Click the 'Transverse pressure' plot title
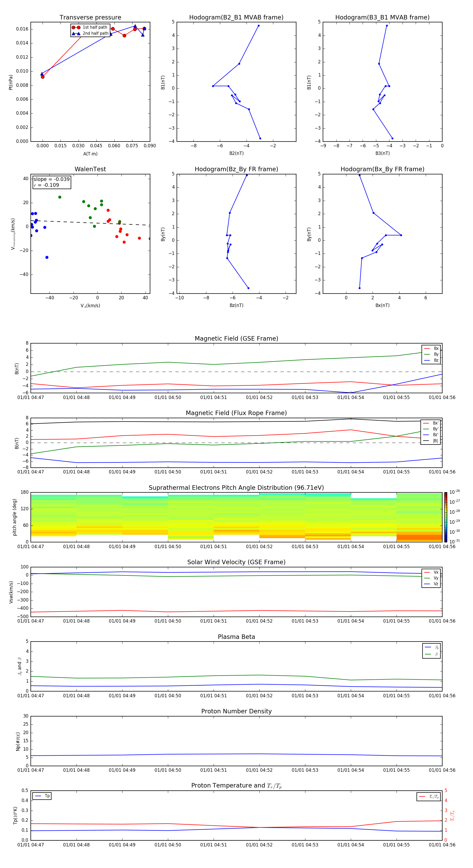The width and height of the screenshot is (473, 868). 90,17
